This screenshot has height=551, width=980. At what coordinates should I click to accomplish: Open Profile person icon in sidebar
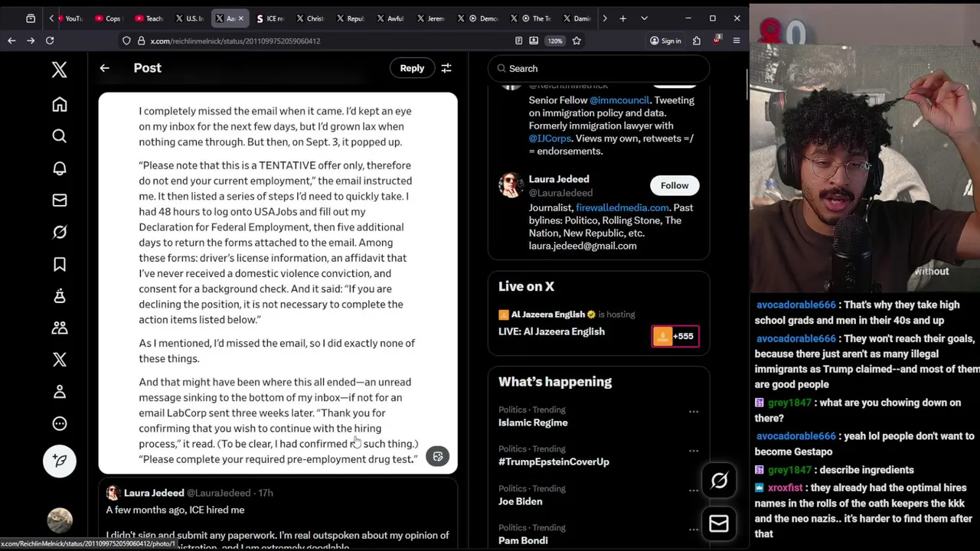[60, 392]
